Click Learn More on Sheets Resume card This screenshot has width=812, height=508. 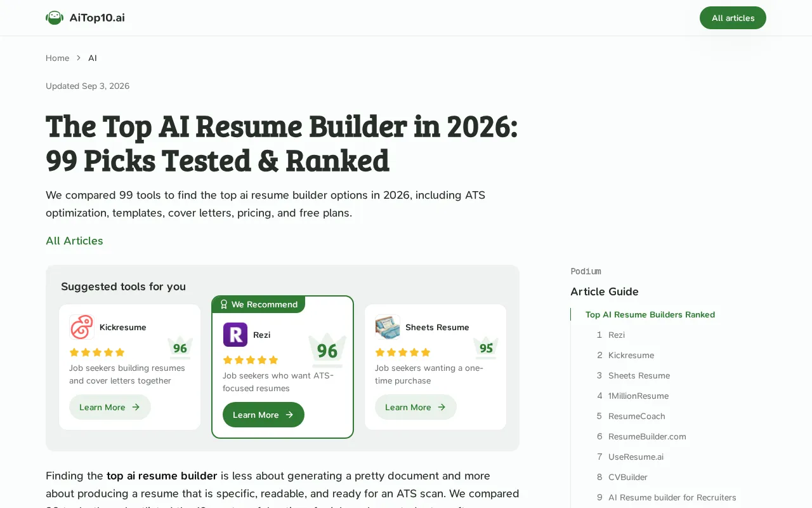[x=416, y=407]
